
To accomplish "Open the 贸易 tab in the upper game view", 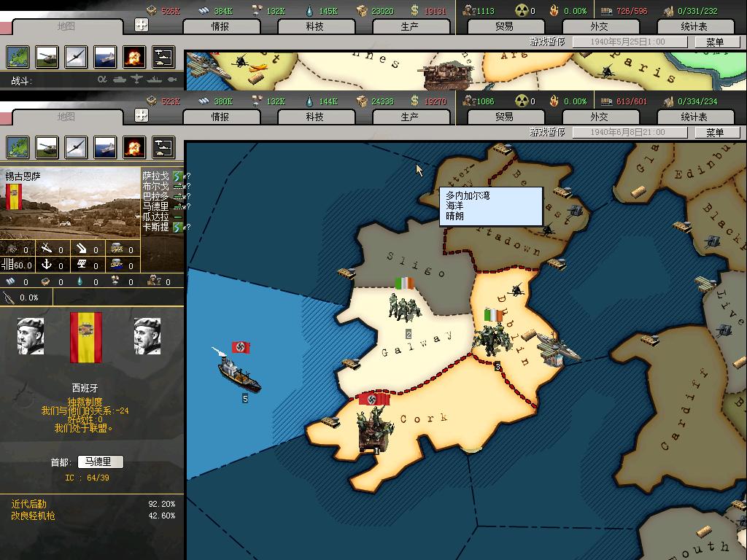I will (x=505, y=27).
